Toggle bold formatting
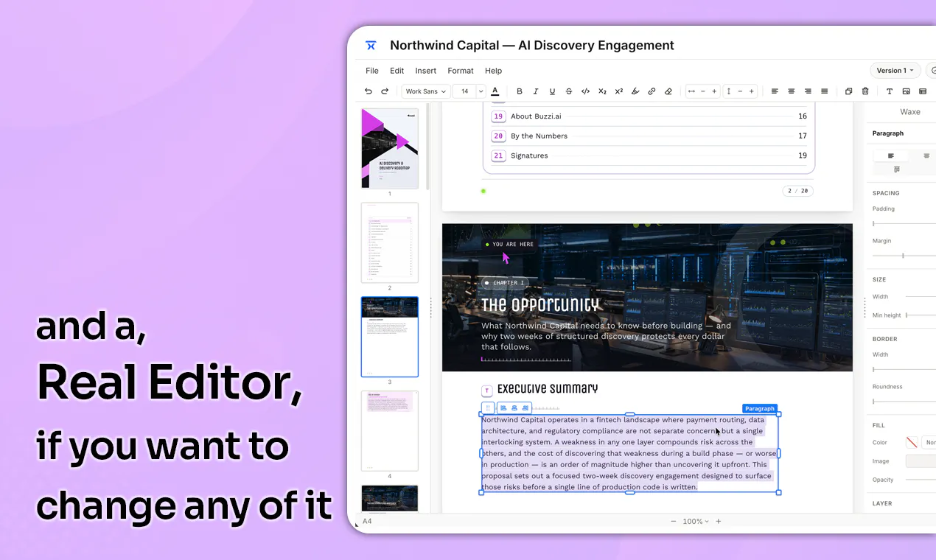This screenshot has height=560, width=936. click(x=519, y=91)
